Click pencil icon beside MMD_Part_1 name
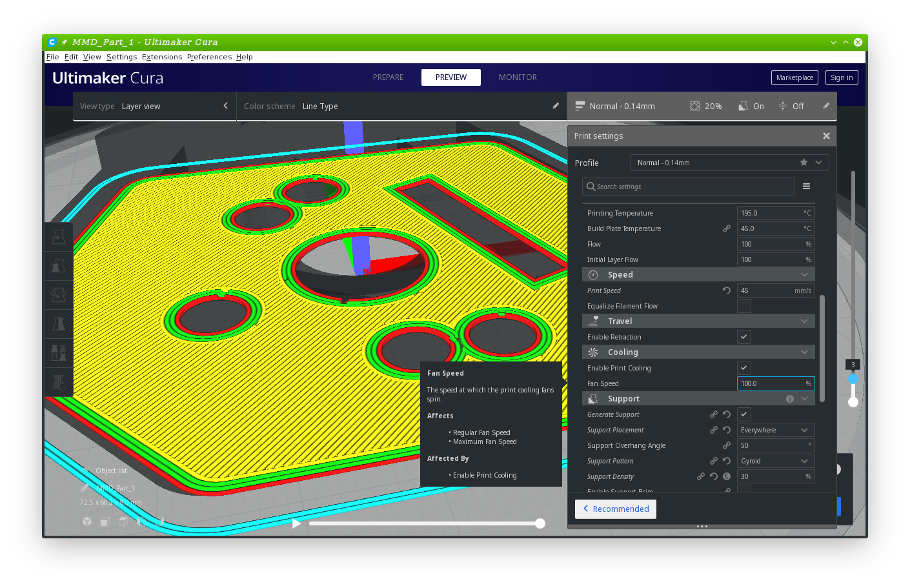The image size is (910, 588). coord(85,488)
